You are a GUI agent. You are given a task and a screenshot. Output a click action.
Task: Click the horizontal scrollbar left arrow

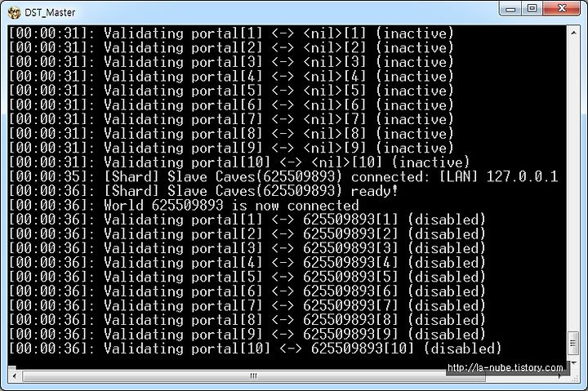tap(14, 375)
